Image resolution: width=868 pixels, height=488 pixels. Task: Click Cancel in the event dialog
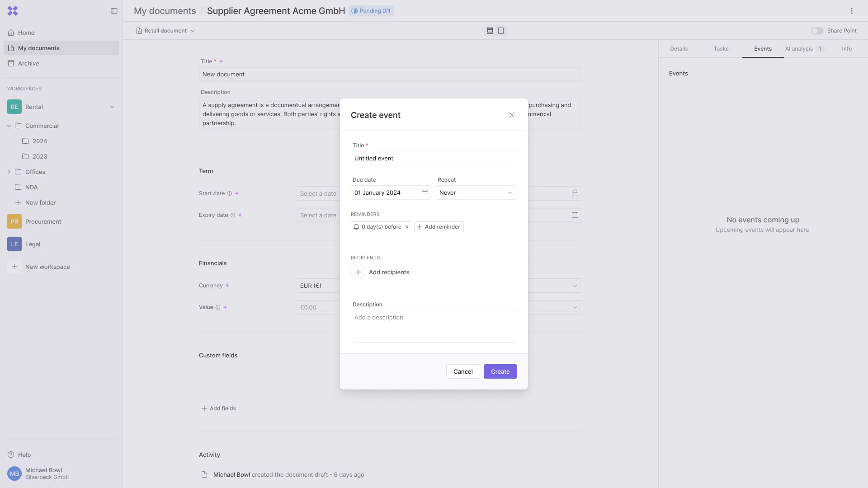[x=462, y=371]
